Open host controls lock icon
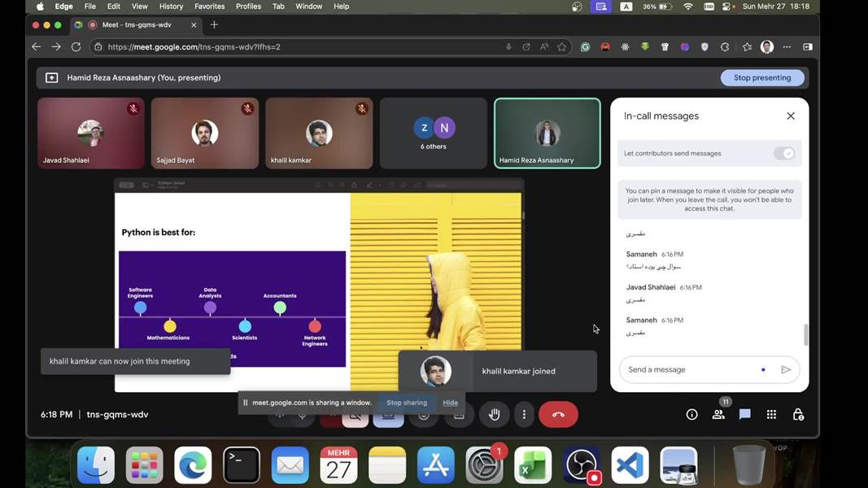This screenshot has width=868, height=488. point(798,415)
